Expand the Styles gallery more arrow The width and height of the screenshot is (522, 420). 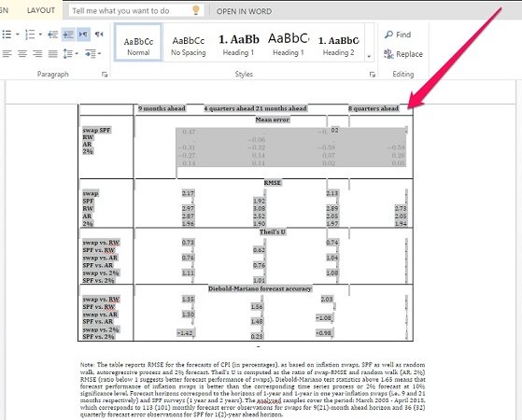click(x=369, y=56)
